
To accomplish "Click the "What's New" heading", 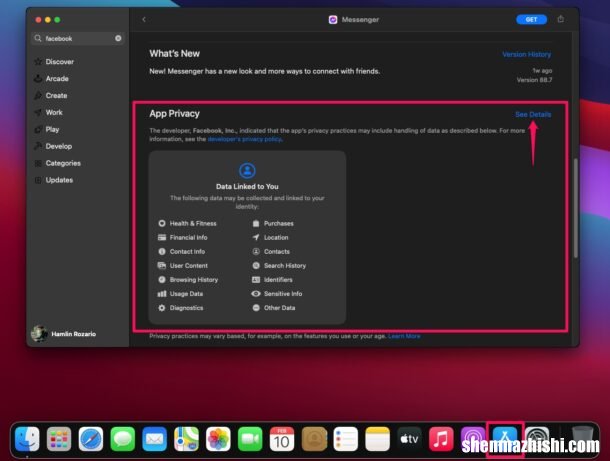I will tap(174, 54).
